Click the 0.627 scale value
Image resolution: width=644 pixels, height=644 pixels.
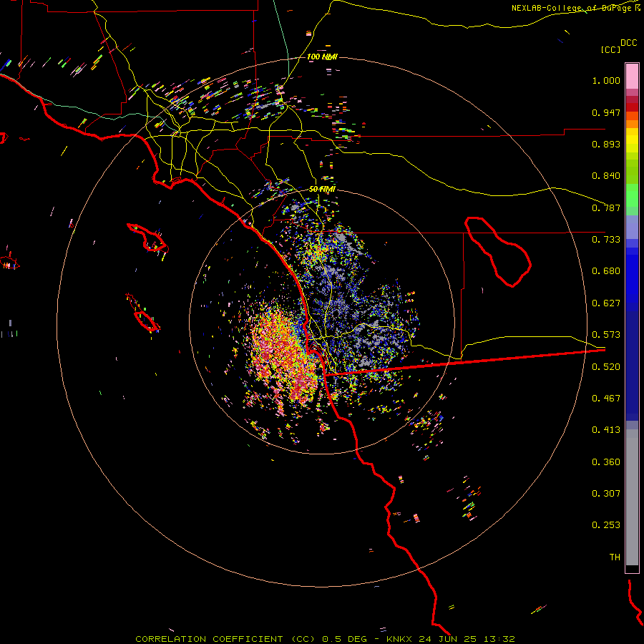pyautogui.click(x=606, y=303)
